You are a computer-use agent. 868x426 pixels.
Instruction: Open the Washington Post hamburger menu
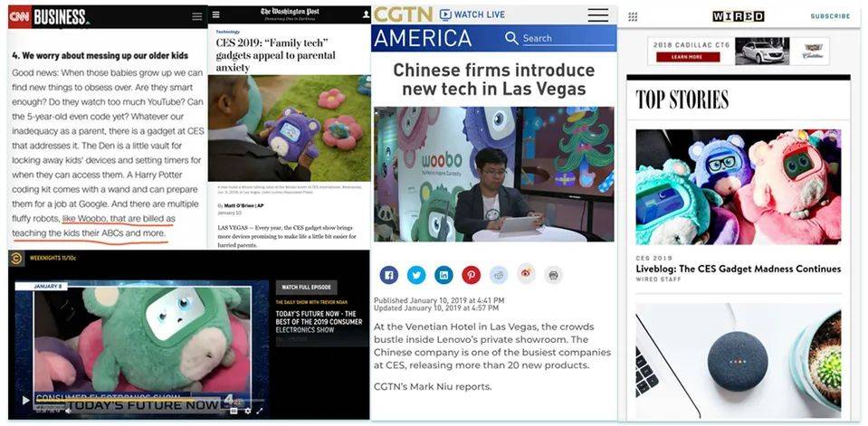coord(216,14)
